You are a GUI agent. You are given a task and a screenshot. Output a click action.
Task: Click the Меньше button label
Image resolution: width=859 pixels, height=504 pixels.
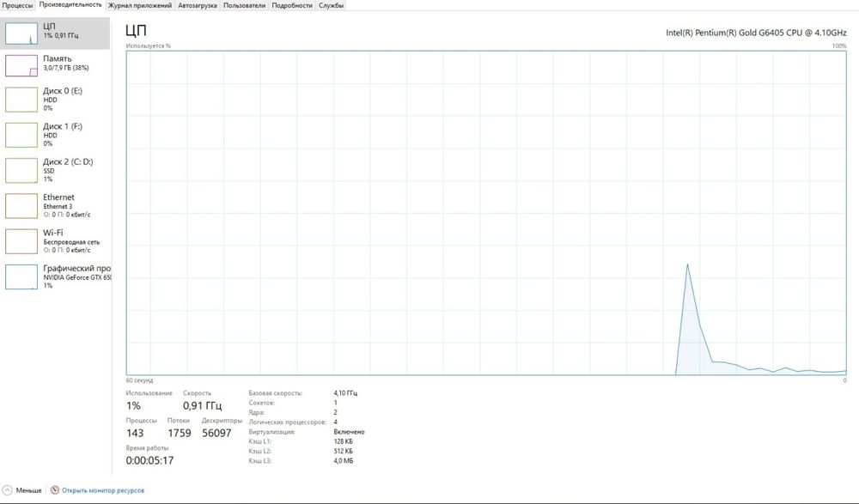tap(28, 490)
